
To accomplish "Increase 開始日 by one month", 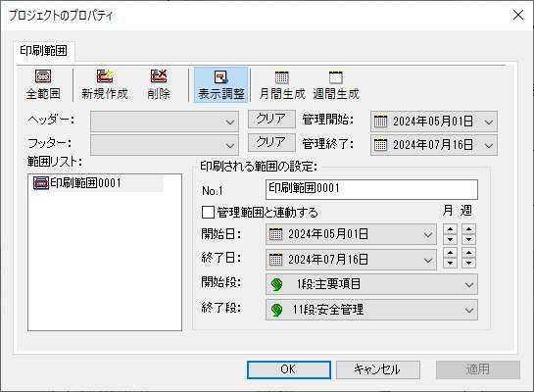I will pos(450,229).
